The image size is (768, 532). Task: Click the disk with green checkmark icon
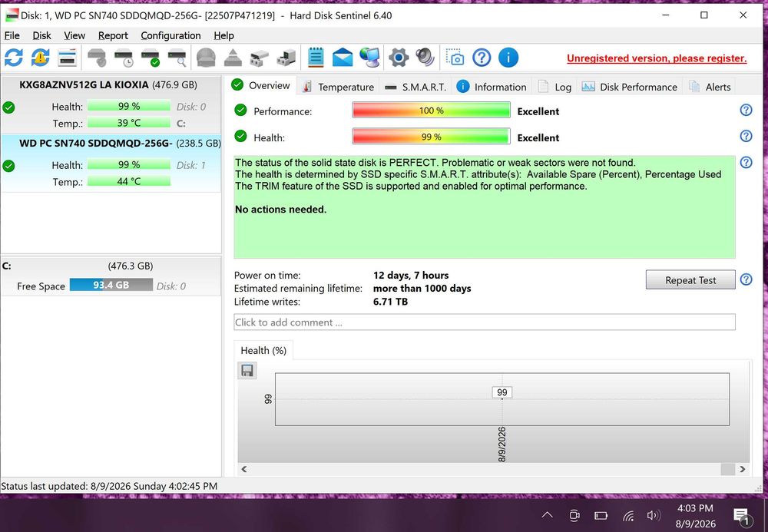tap(151, 58)
